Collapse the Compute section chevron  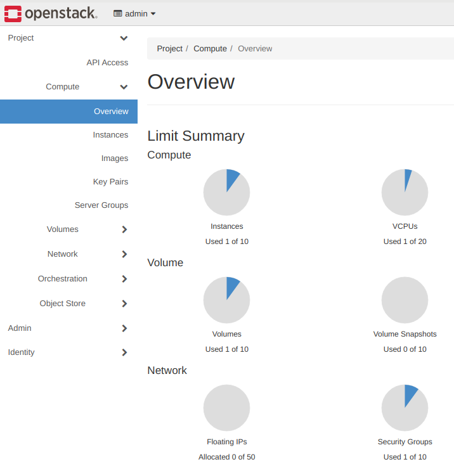click(x=124, y=87)
